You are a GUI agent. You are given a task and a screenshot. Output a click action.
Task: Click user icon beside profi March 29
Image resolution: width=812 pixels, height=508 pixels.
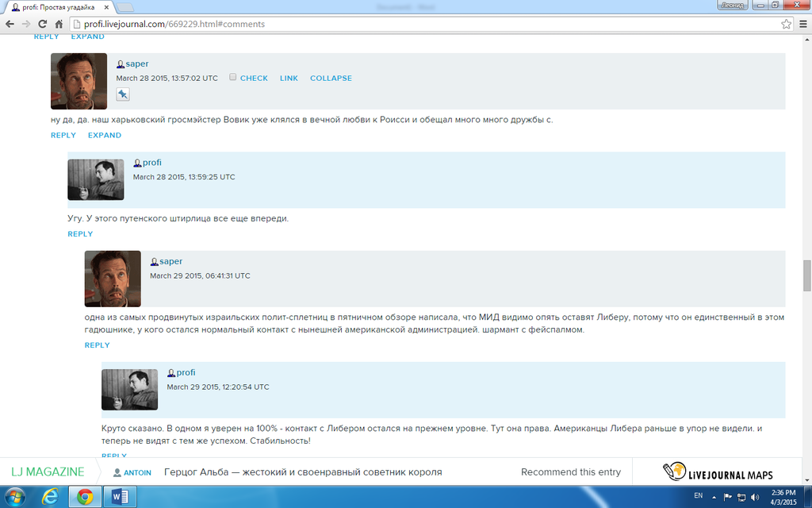click(x=171, y=373)
